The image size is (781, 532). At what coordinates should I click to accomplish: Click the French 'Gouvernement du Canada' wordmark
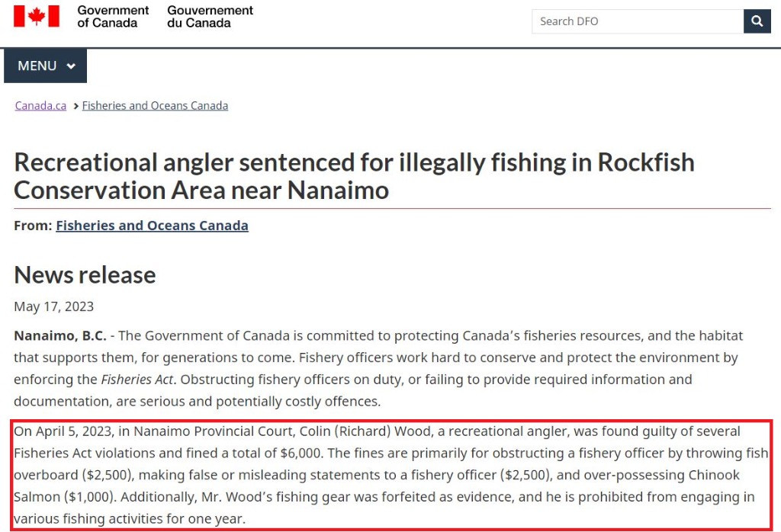click(x=211, y=17)
